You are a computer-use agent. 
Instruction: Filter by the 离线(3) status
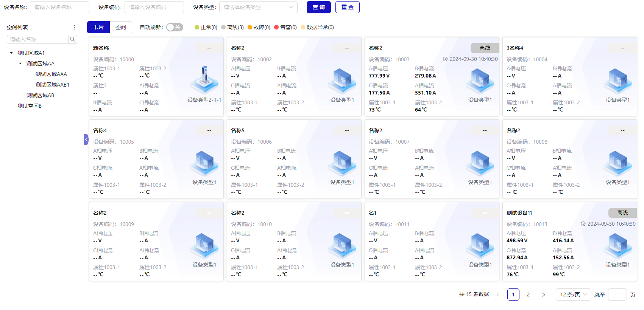tap(232, 27)
